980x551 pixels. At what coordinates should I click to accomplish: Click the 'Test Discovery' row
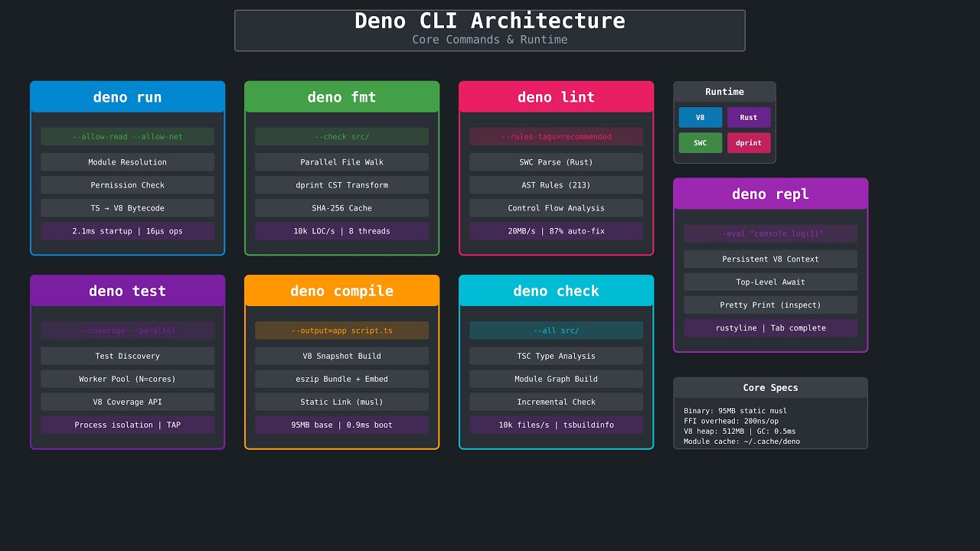(128, 356)
